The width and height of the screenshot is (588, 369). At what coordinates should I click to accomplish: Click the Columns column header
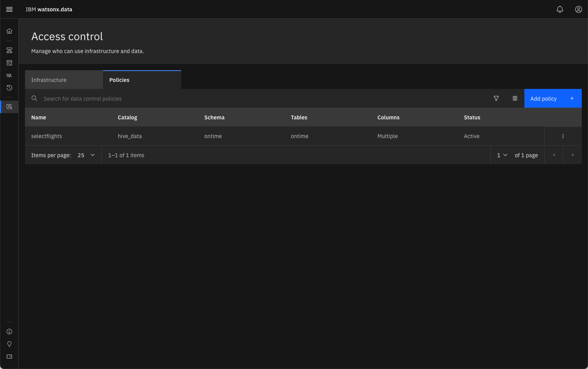(388, 117)
